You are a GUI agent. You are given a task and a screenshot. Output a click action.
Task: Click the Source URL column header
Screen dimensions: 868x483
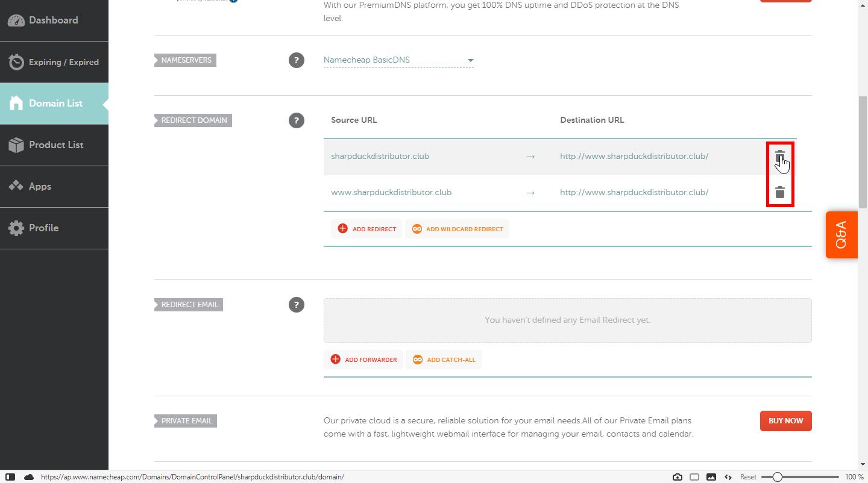(354, 120)
